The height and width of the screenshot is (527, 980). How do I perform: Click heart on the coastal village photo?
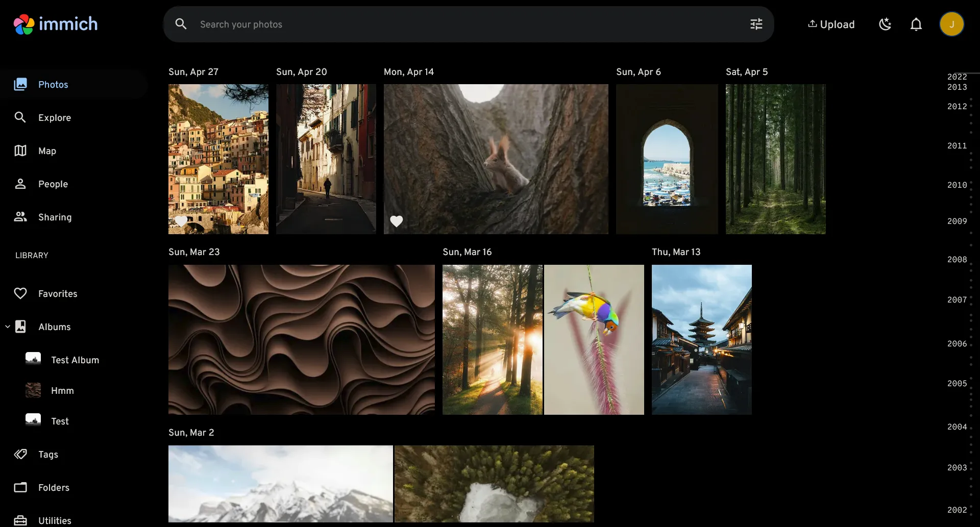click(181, 221)
